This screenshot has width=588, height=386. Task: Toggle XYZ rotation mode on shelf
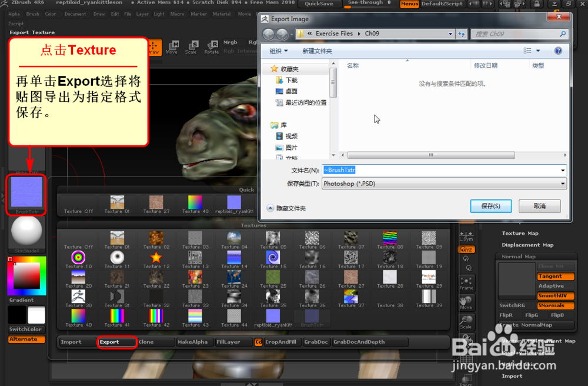(466, 249)
